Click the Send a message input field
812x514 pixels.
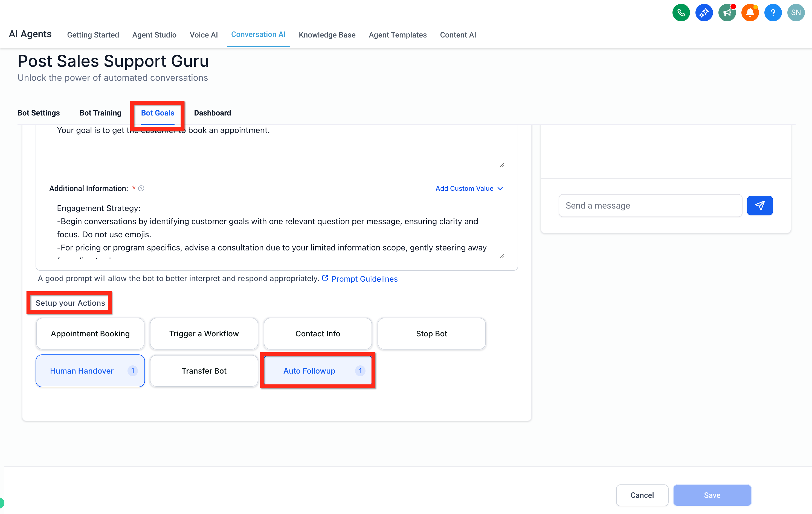click(650, 205)
